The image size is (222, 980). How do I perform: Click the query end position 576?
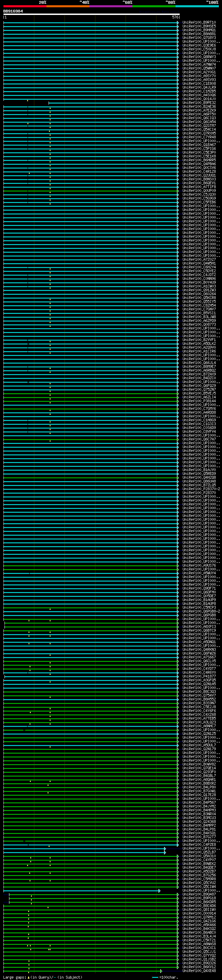coord(175,17)
